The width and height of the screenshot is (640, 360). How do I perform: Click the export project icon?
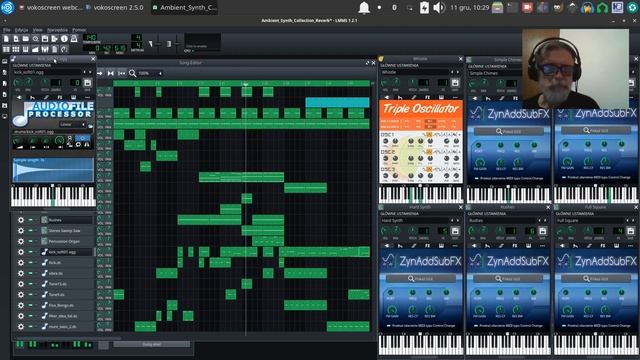[x=55, y=39]
